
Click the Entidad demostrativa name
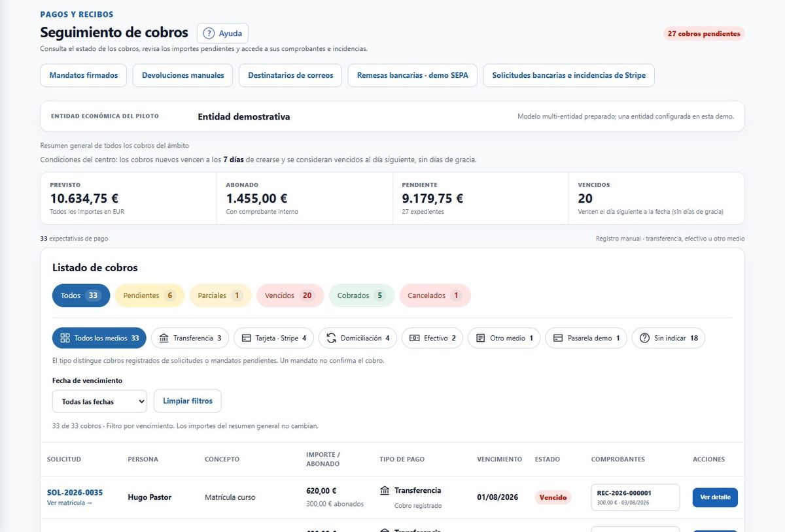click(244, 116)
